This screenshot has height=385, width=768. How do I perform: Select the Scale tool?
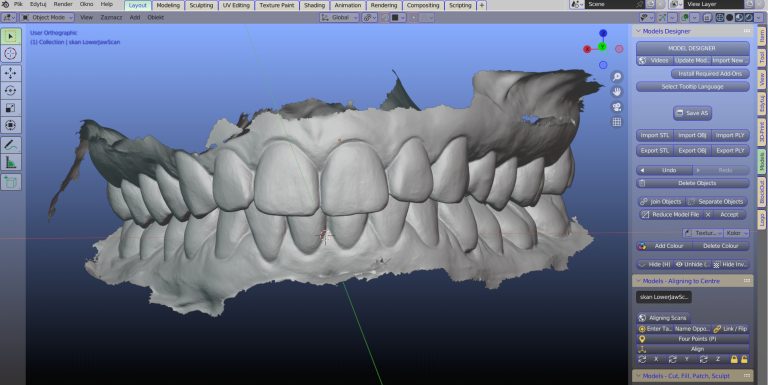(x=11, y=108)
